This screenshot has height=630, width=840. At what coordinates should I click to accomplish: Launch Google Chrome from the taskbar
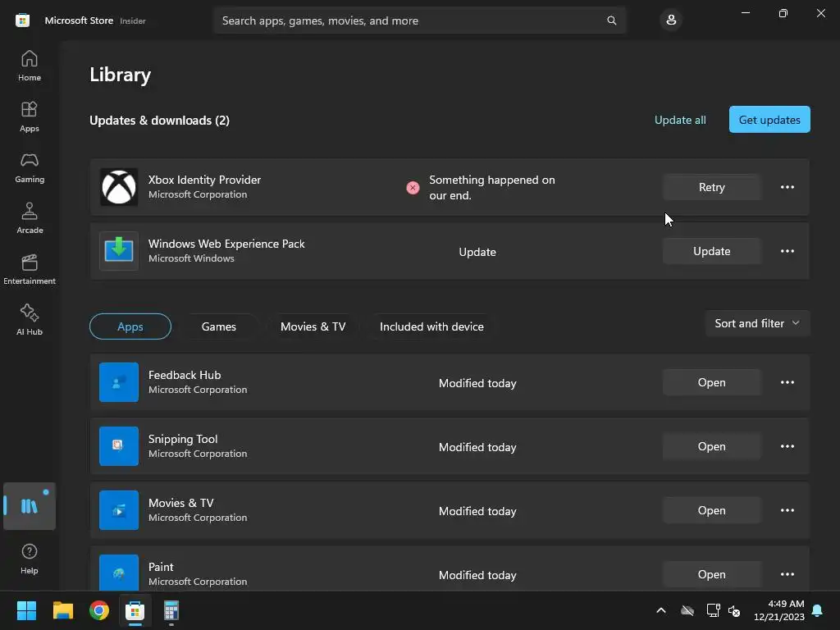tap(99, 610)
